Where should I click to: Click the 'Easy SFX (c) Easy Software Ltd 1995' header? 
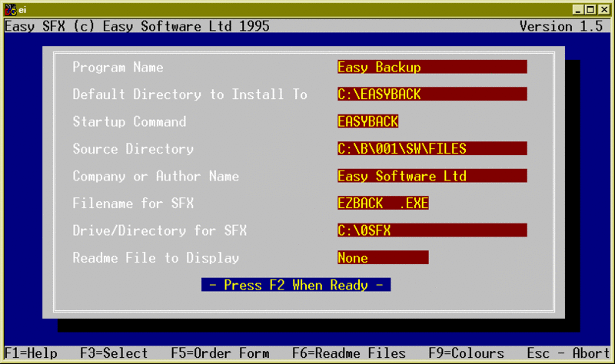pyautogui.click(x=137, y=26)
